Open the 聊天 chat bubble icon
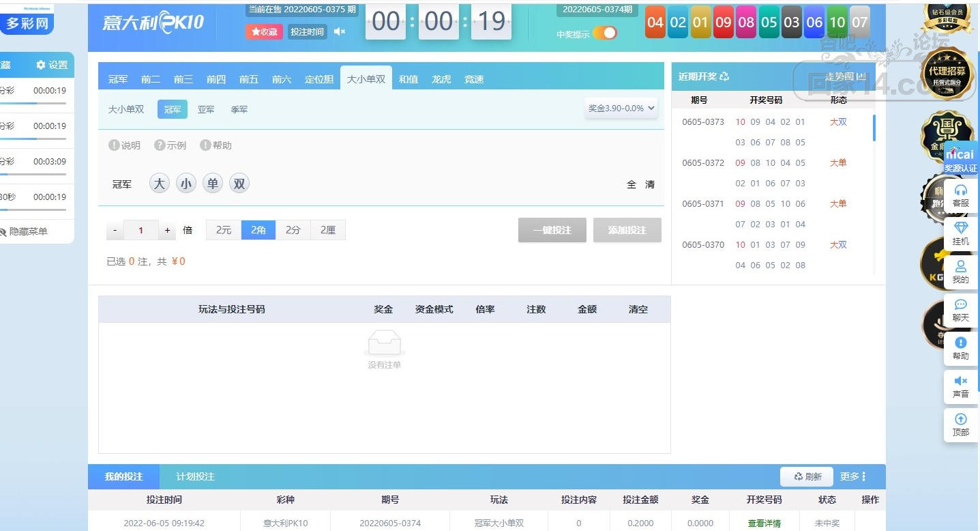This screenshot has width=980, height=531. [961, 304]
